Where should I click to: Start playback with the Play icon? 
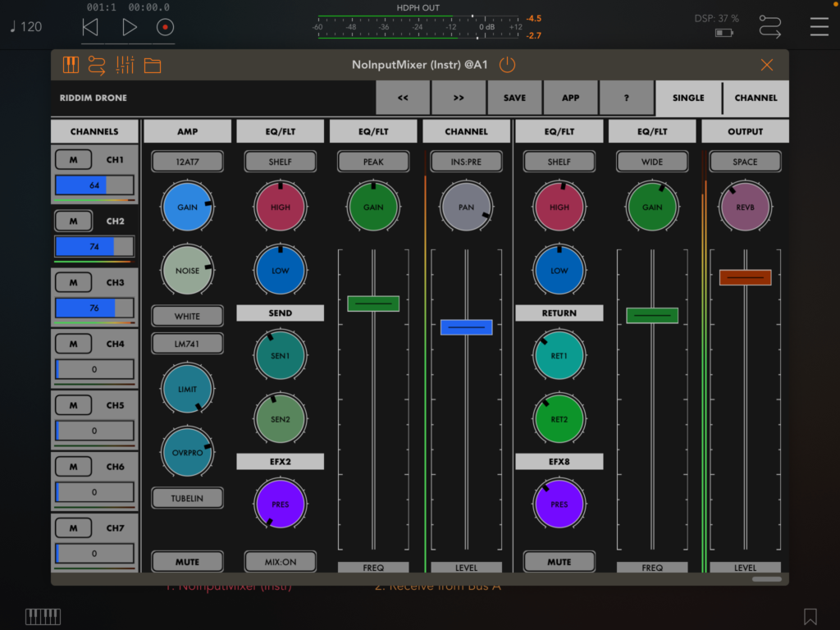(x=129, y=27)
